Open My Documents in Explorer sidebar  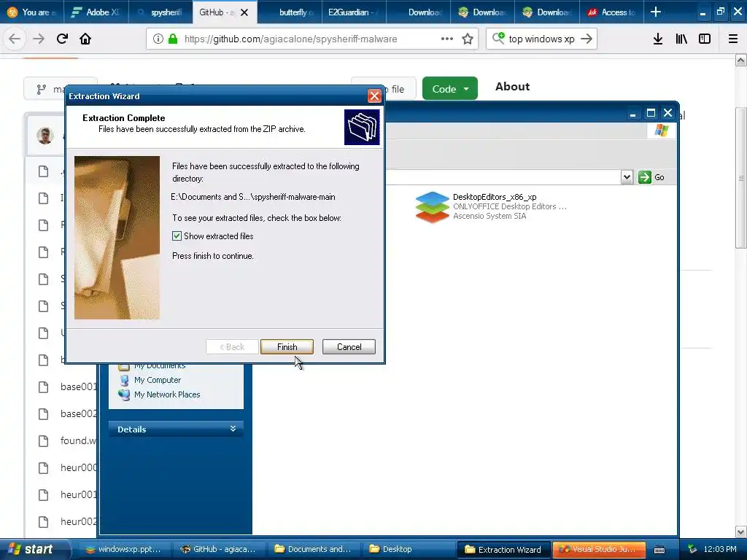point(159,366)
